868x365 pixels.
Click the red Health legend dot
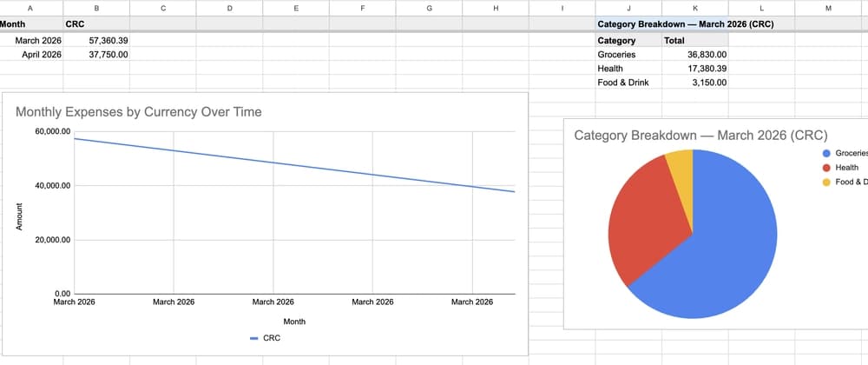(825, 168)
